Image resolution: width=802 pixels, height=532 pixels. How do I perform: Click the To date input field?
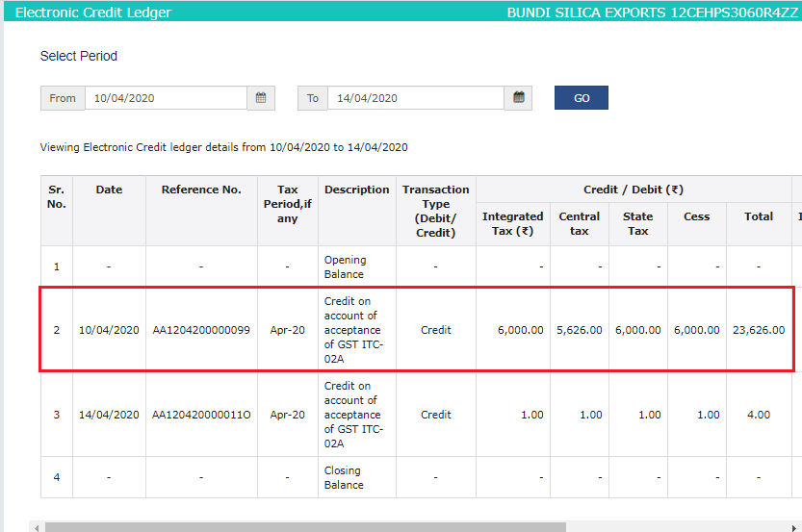coord(415,98)
